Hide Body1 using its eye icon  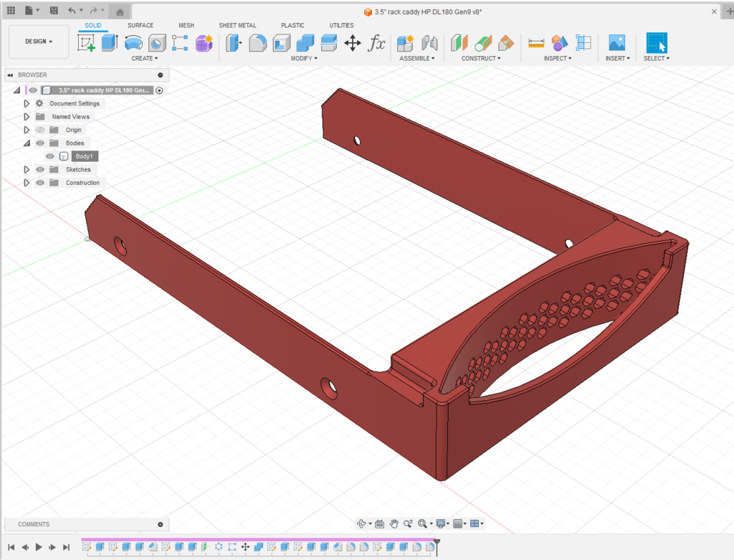[50, 156]
